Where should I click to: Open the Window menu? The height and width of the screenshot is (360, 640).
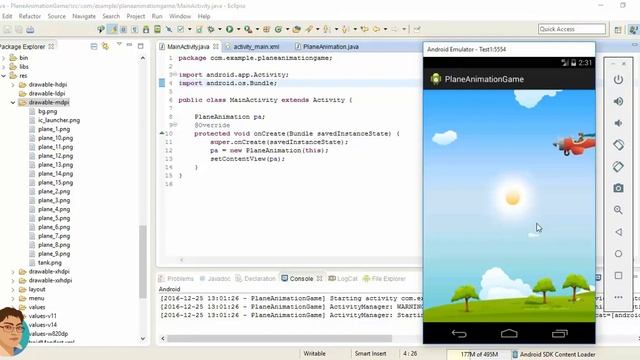point(180,16)
